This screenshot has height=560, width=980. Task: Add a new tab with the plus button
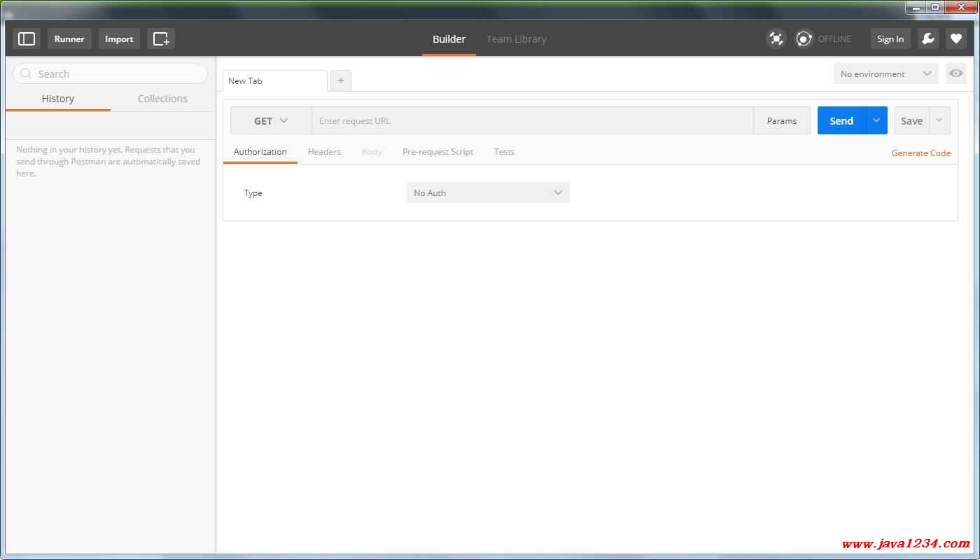pos(341,80)
